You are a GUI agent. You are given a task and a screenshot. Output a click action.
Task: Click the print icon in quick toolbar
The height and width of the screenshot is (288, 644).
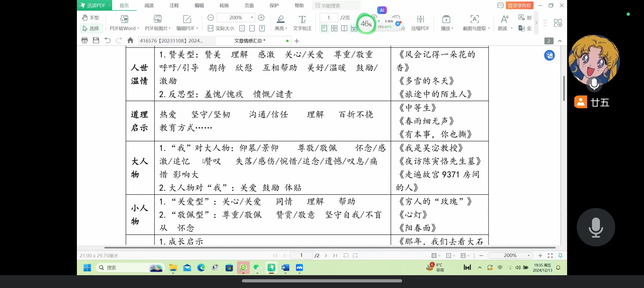point(84,41)
